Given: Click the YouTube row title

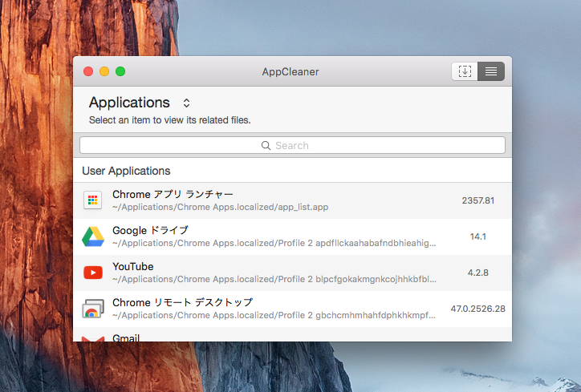Looking at the screenshot, I should click(132, 266).
